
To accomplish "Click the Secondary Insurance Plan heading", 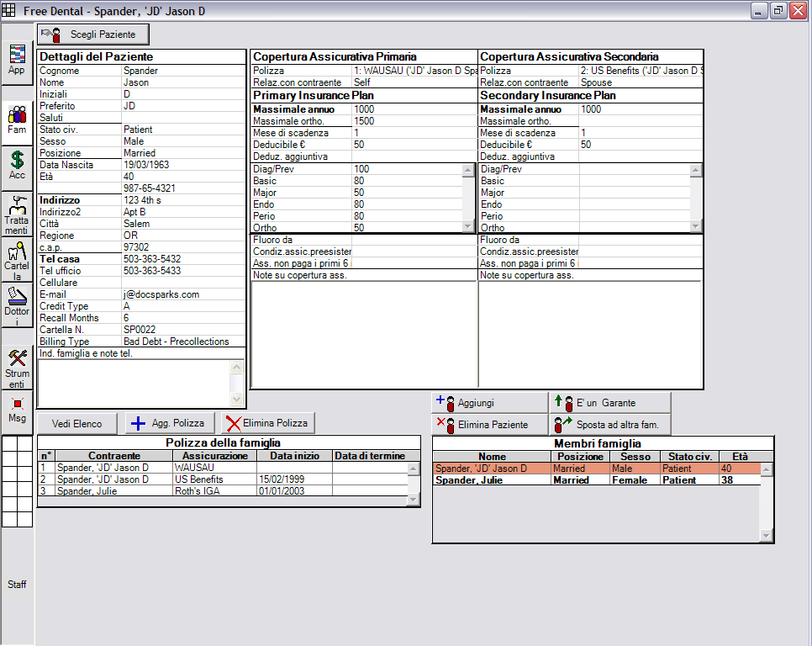I will (548, 96).
